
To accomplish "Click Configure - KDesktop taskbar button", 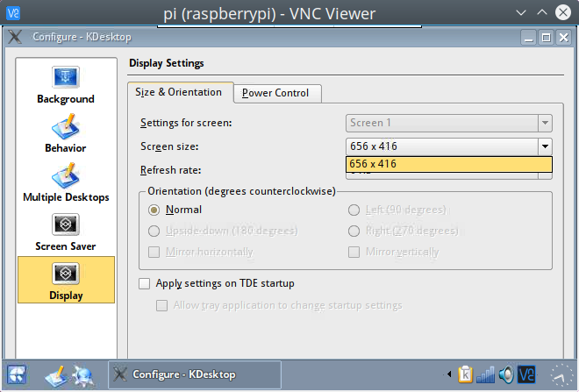I will point(194,374).
